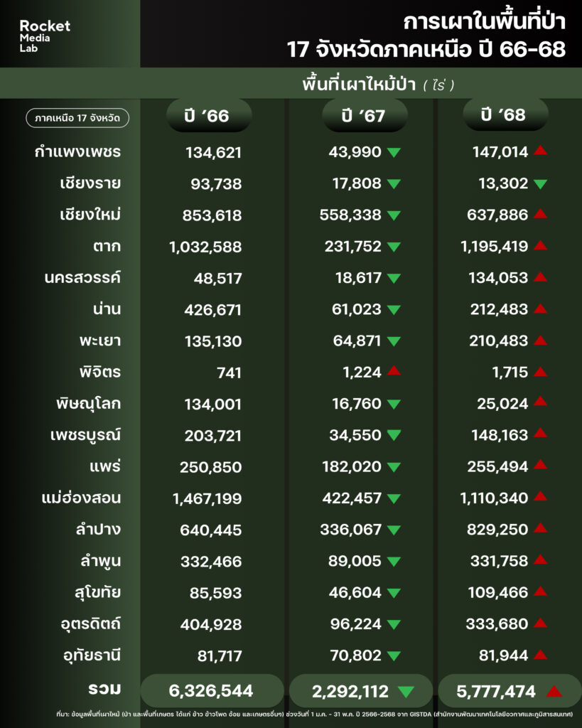Click the 6,326,544 total value pill
The width and height of the screenshot is (582, 728).
[x=212, y=691]
